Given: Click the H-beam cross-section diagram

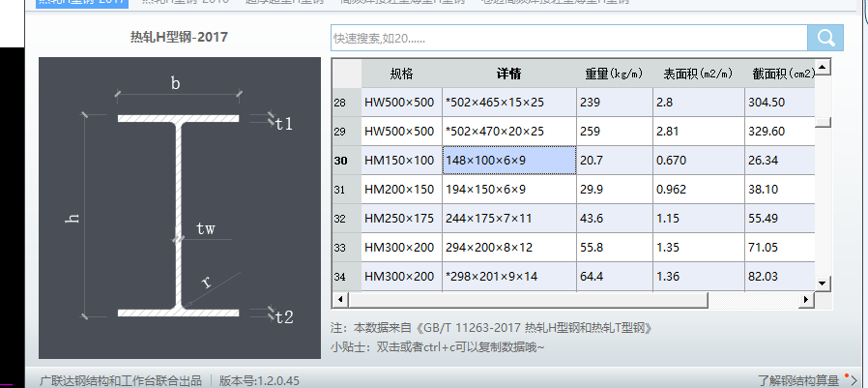Looking at the screenshot, I should click(x=180, y=208).
